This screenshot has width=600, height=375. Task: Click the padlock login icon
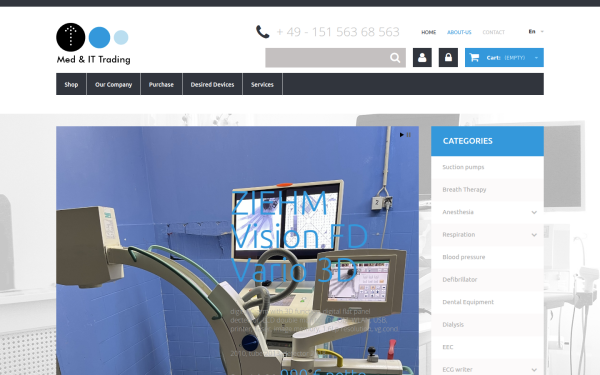[x=448, y=57]
